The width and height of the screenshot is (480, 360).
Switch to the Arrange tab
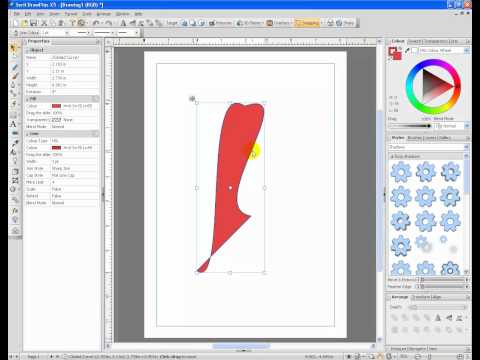[x=399, y=297]
